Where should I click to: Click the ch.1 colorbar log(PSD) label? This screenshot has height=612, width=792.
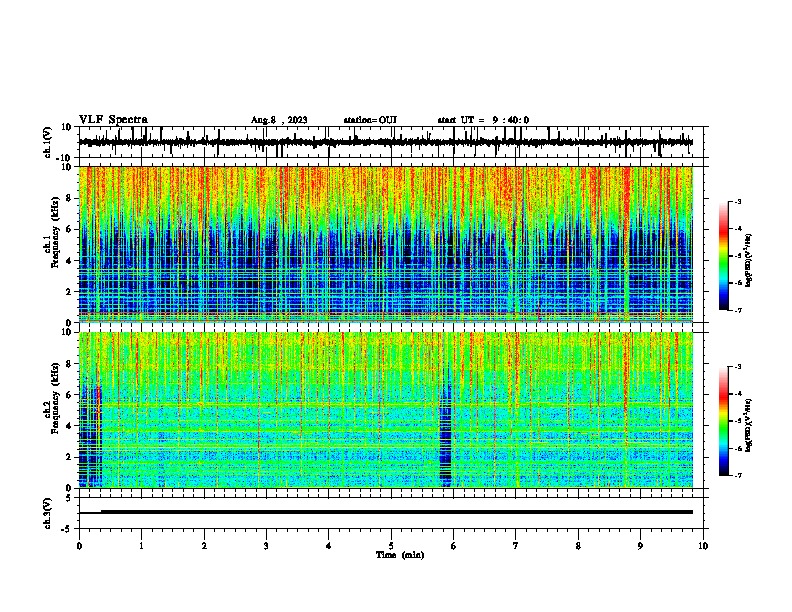tap(749, 260)
